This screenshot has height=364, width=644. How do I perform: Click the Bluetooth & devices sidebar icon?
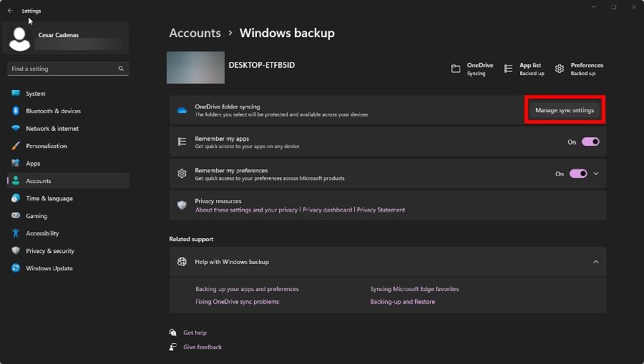click(x=16, y=111)
